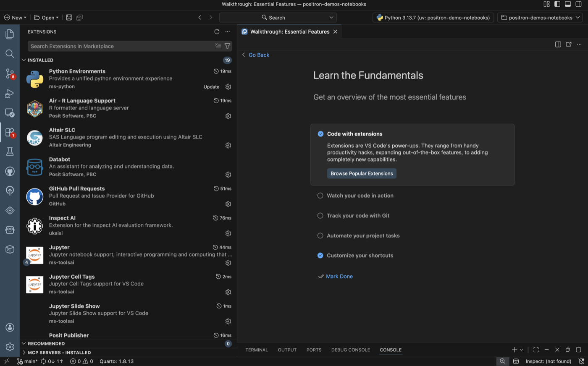Refresh the Extensions list
This screenshot has height=366, width=588.
(x=217, y=31)
